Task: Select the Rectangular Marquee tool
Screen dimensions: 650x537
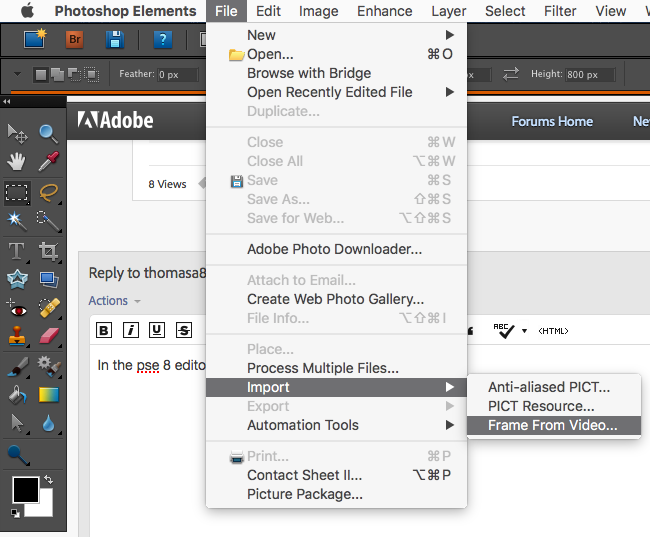Action: coord(17,193)
